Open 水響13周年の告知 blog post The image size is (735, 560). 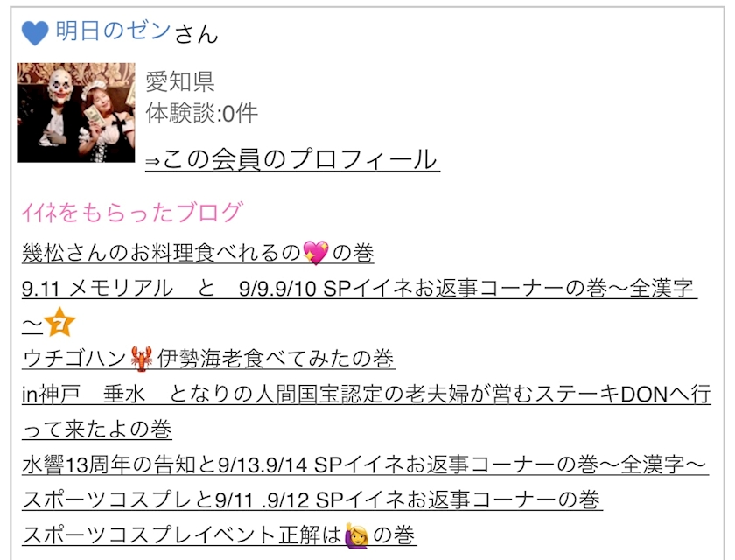pyautogui.click(x=365, y=465)
